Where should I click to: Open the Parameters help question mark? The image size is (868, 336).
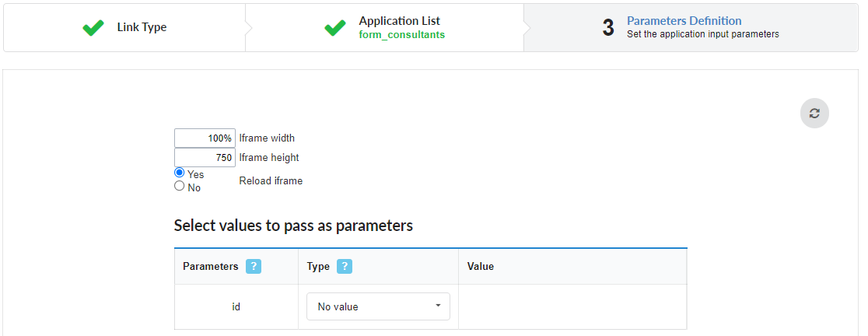pyautogui.click(x=254, y=266)
